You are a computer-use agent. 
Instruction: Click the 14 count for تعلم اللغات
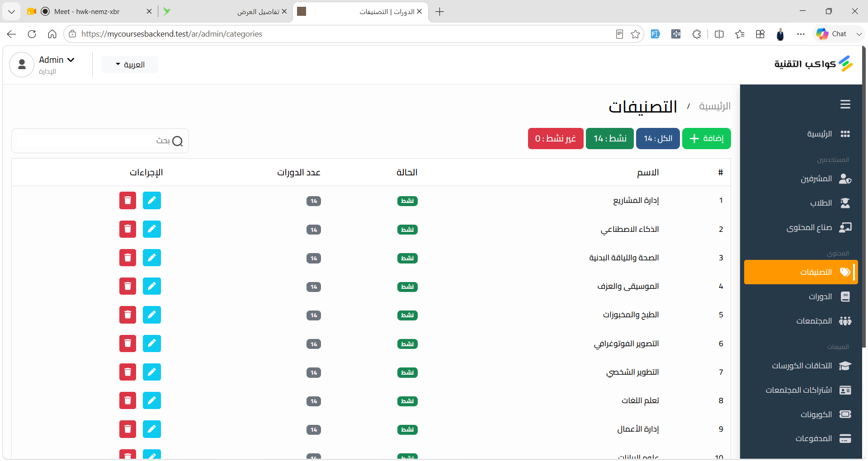314,401
